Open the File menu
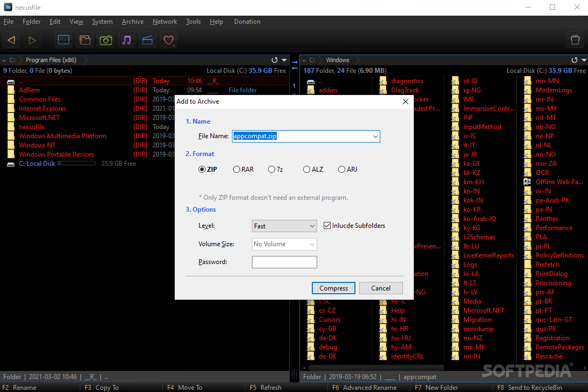The height and width of the screenshot is (392, 588). point(9,22)
